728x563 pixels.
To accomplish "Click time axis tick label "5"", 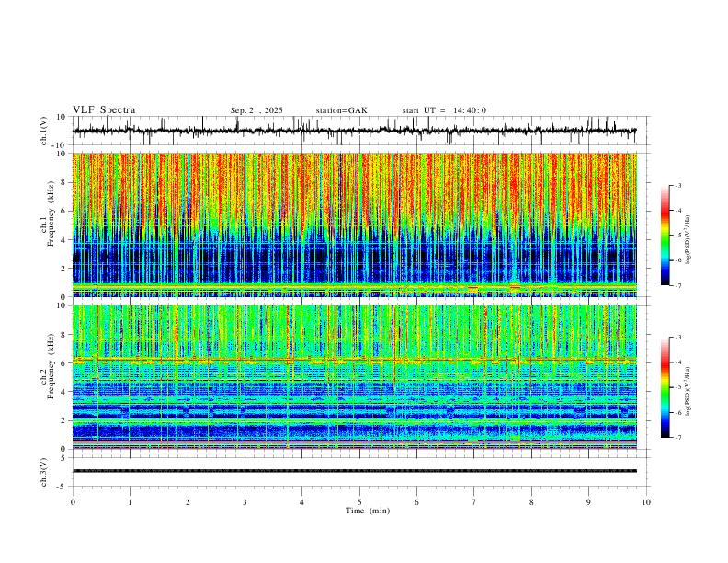I will [x=359, y=502].
